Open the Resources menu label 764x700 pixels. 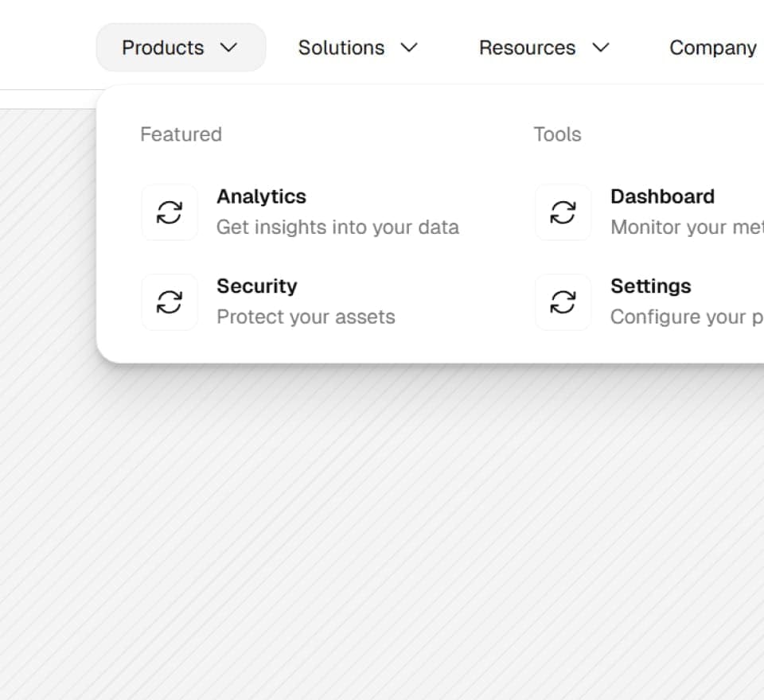click(527, 48)
